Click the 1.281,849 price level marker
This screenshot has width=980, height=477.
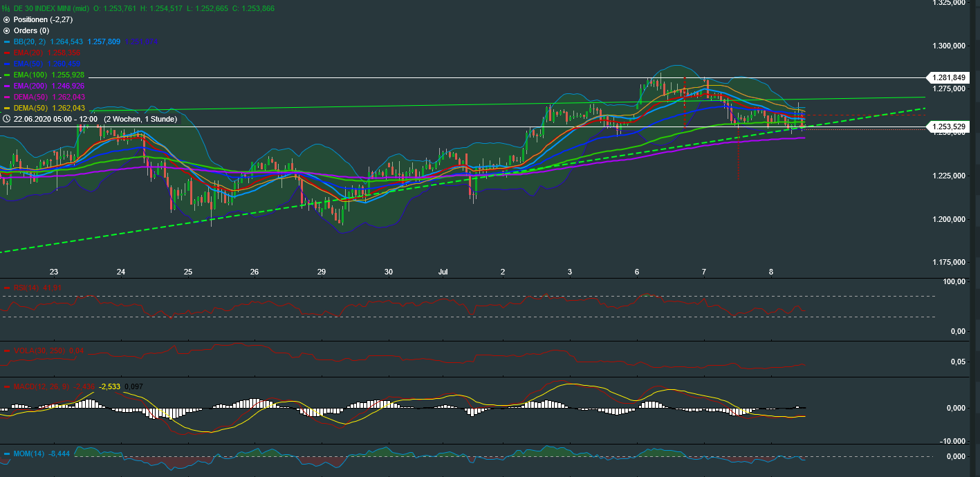coord(947,77)
